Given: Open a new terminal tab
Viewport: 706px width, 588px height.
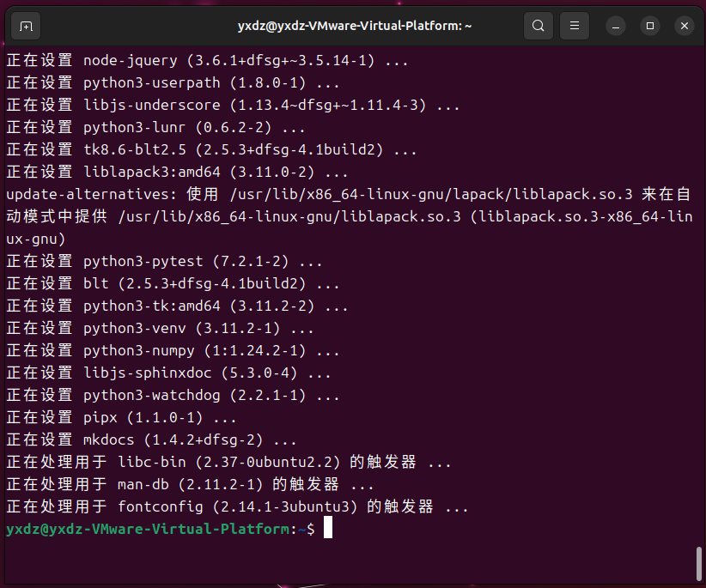Looking at the screenshot, I should [26, 26].
